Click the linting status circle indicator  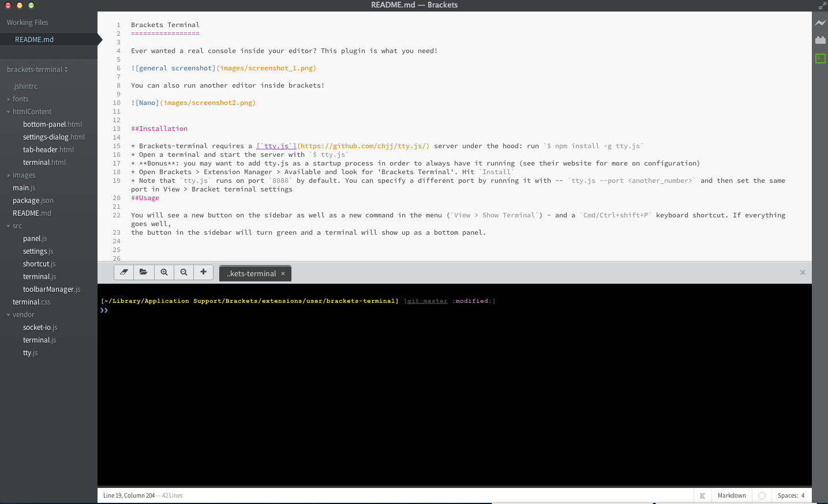pos(762,496)
